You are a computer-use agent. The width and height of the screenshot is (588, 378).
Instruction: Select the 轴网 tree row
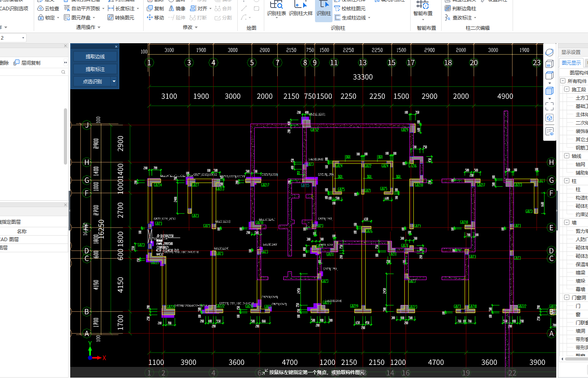click(580, 164)
